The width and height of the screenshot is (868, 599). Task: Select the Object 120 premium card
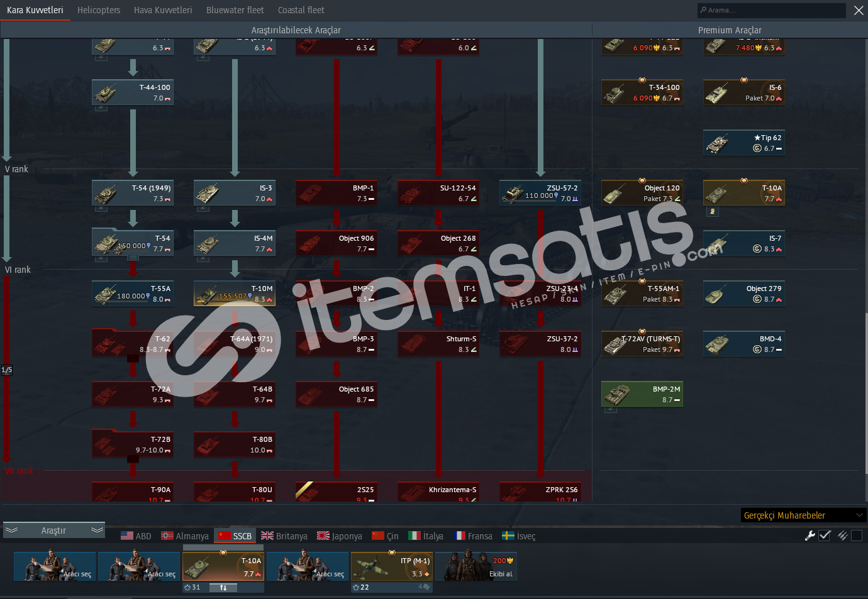click(642, 193)
